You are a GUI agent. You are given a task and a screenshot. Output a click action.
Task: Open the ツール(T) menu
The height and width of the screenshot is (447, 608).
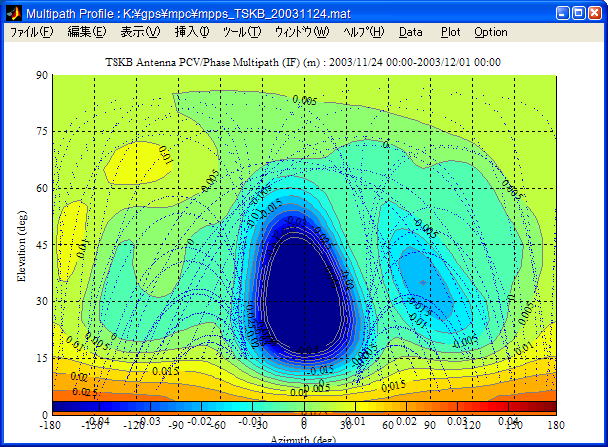(x=241, y=32)
